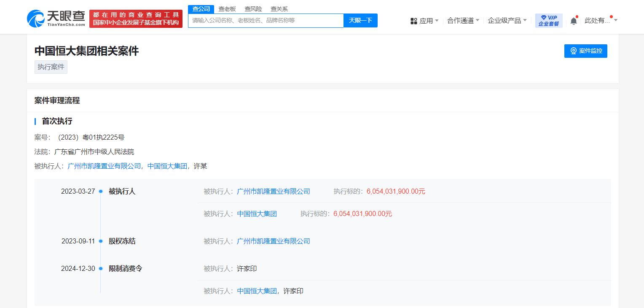The height and width of the screenshot is (308, 644).
Task: Click the first 6,054,031,900.00元 amount for 广州市凯隆置业
Action: pyautogui.click(x=396, y=191)
